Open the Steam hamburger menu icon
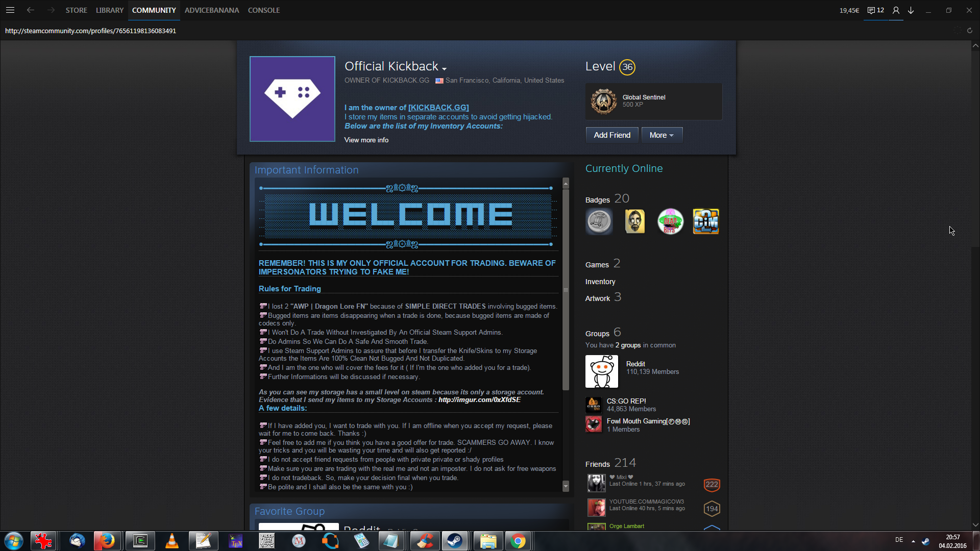Screen dimensions: 980x551 [10, 10]
